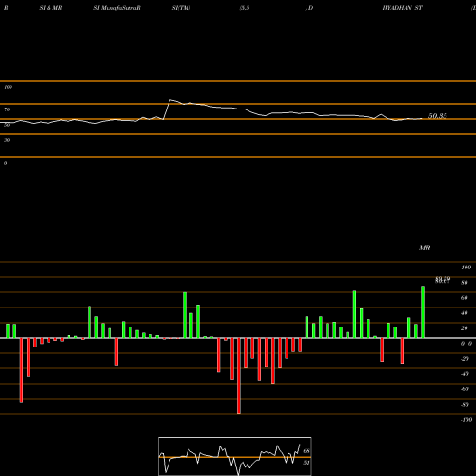Click the deepest red MR bar near -100

[239, 376]
